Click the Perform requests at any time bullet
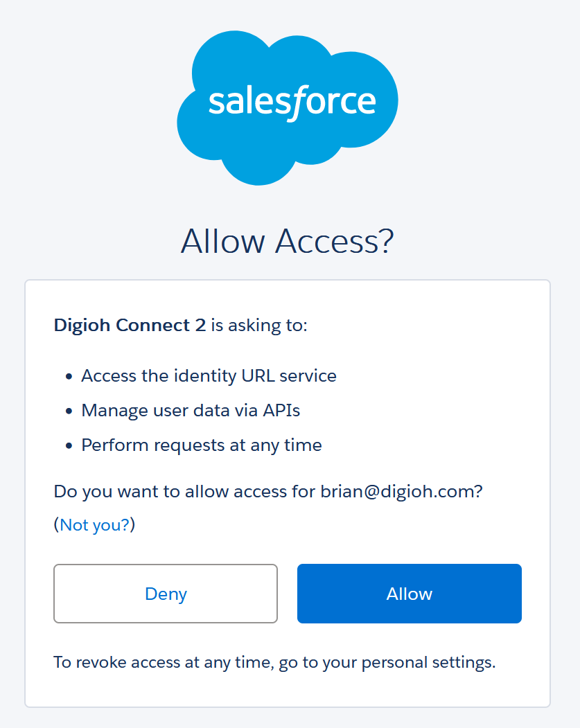580x728 pixels. coord(202,445)
